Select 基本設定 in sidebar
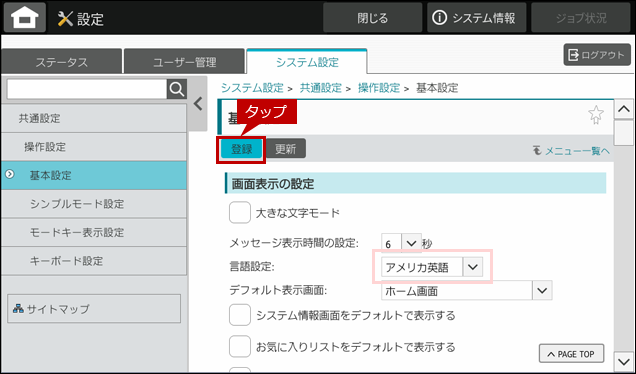Screen dimensions: 636x374 tap(94, 175)
